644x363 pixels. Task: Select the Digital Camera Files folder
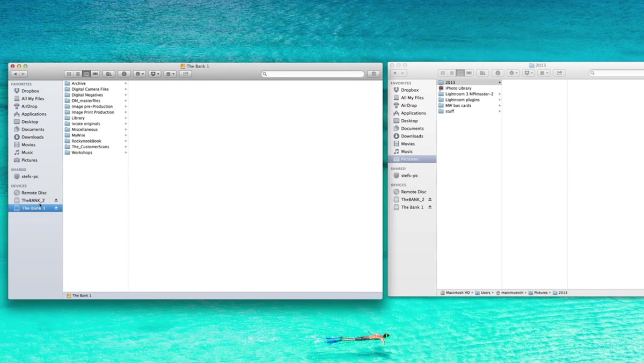click(x=90, y=90)
